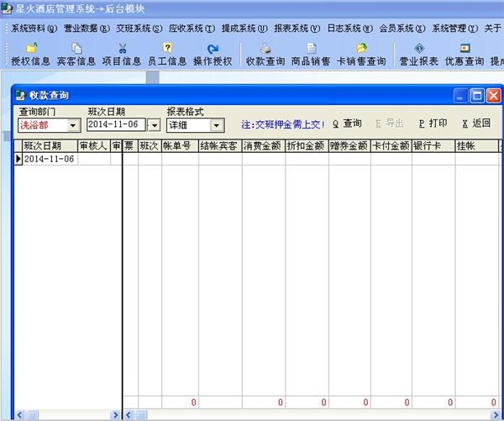The image size is (504, 421).
Task: Open the 商品销售 document icon
Action: (311, 49)
